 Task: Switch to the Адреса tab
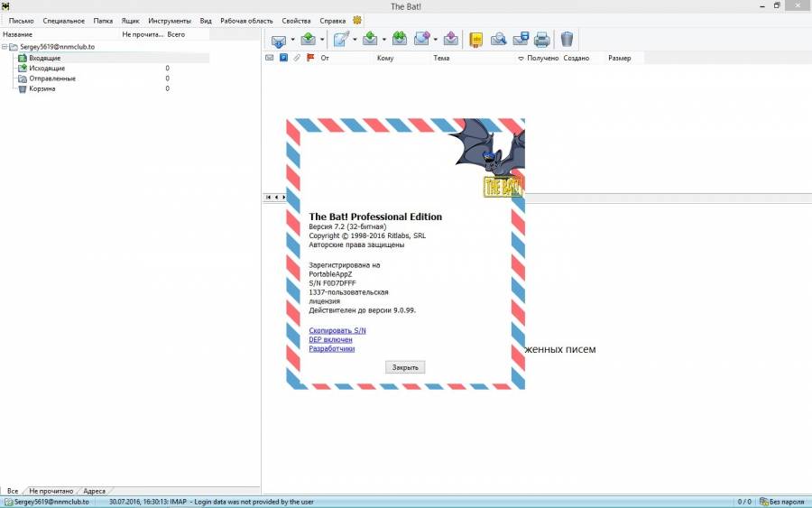pyautogui.click(x=94, y=491)
